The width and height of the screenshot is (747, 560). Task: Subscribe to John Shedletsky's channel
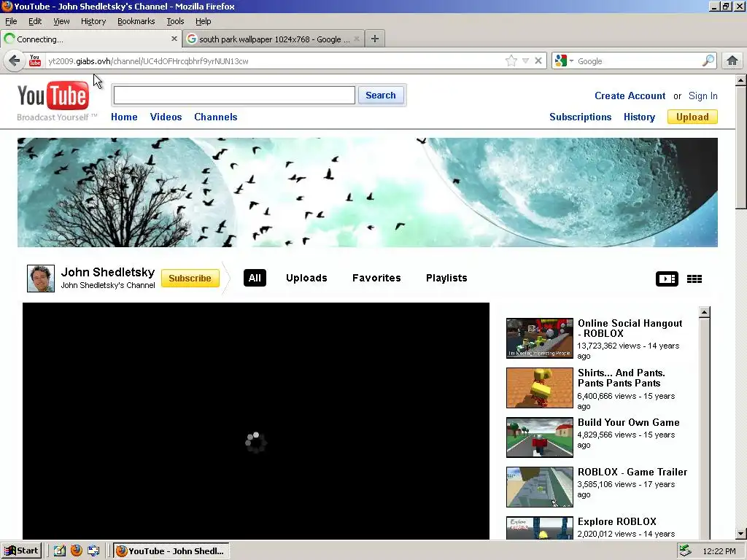(x=190, y=278)
